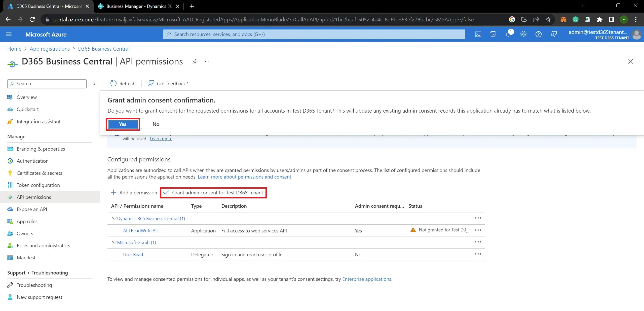
Task: Open Cloud Shell from the top bar
Action: pyautogui.click(x=478, y=34)
